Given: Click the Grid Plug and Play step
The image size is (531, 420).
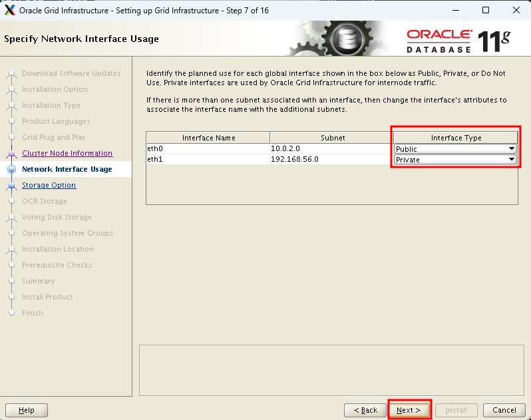Looking at the screenshot, I should coord(54,137).
